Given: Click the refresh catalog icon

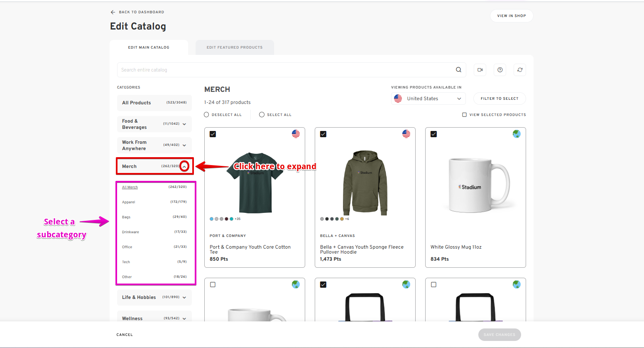Looking at the screenshot, I should click(x=520, y=70).
